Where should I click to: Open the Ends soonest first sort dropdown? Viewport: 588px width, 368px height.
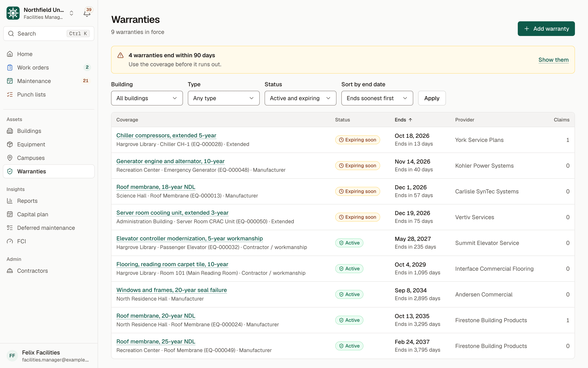click(x=377, y=98)
